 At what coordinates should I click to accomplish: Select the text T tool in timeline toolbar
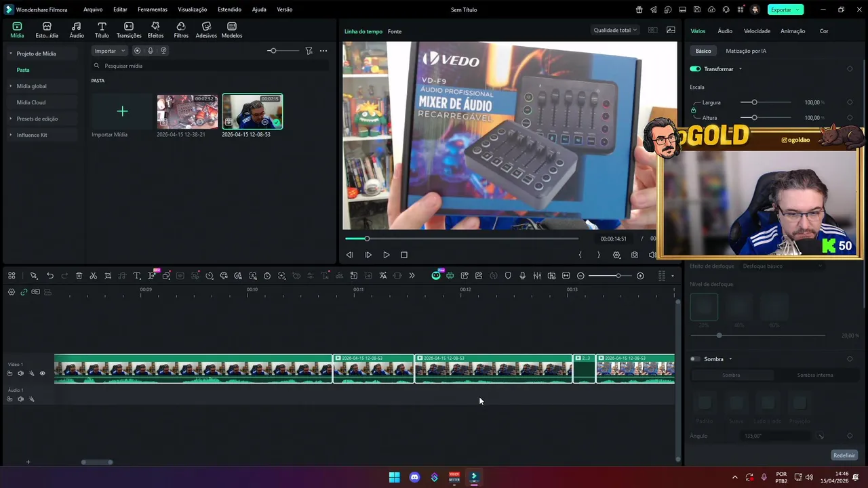point(136,276)
